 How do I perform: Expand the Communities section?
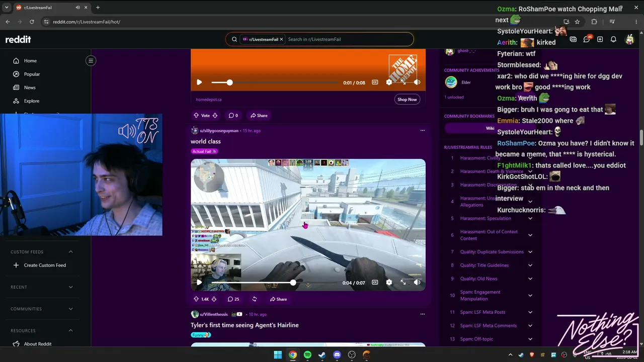coord(70,309)
